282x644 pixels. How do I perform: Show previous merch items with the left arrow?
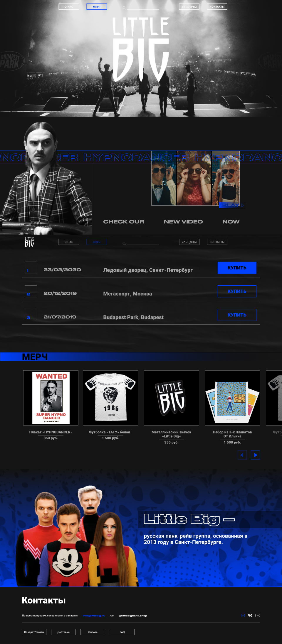pyautogui.click(x=242, y=455)
